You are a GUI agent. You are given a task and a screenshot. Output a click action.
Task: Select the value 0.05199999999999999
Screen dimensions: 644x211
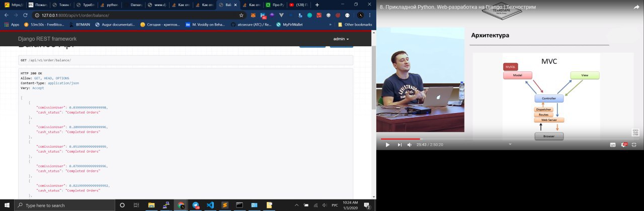[x=88, y=146]
